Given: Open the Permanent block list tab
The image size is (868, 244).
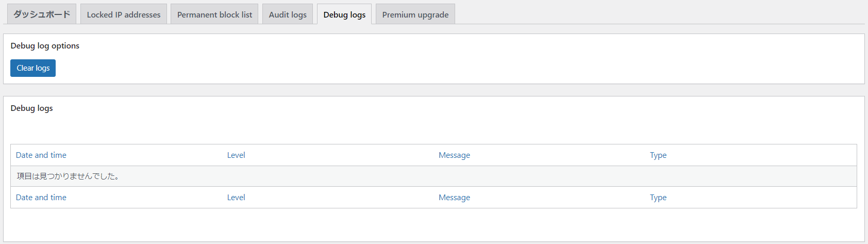Looking at the screenshot, I should click(x=214, y=14).
